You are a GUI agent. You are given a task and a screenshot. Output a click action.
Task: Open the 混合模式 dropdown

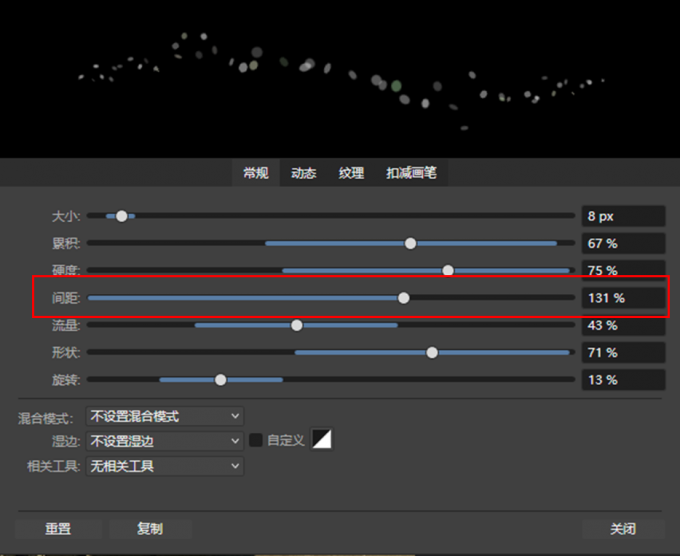pos(165,416)
